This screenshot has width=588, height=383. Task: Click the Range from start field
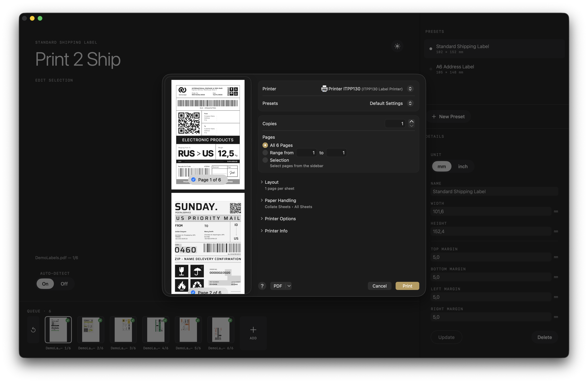pyautogui.click(x=306, y=152)
